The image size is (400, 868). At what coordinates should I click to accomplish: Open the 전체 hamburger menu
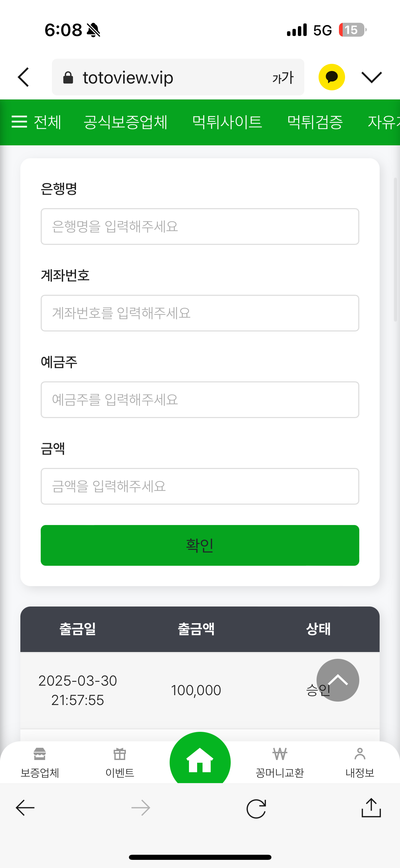(x=37, y=122)
